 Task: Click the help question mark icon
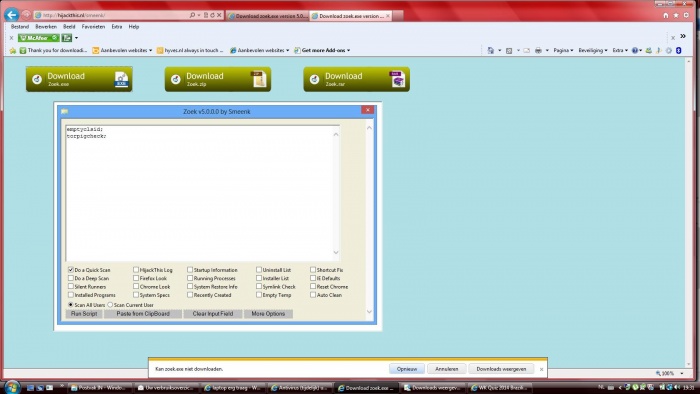pyautogui.click(x=634, y=50)
